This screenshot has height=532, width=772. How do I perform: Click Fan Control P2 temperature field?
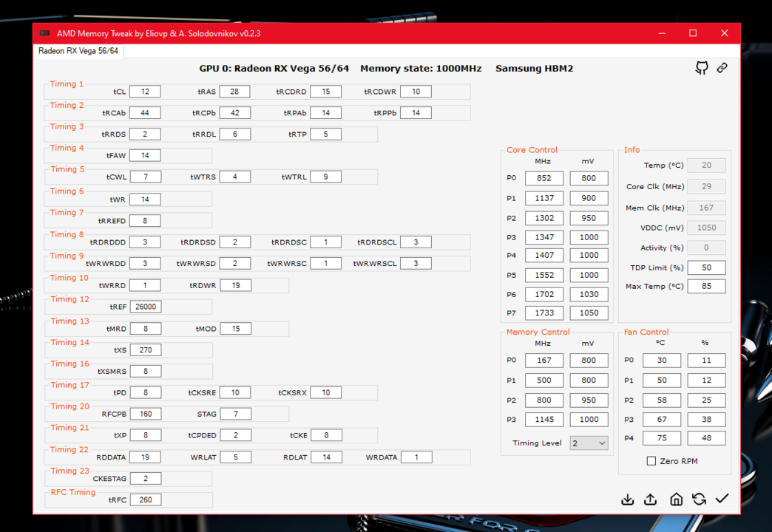[x=662, y=400]
